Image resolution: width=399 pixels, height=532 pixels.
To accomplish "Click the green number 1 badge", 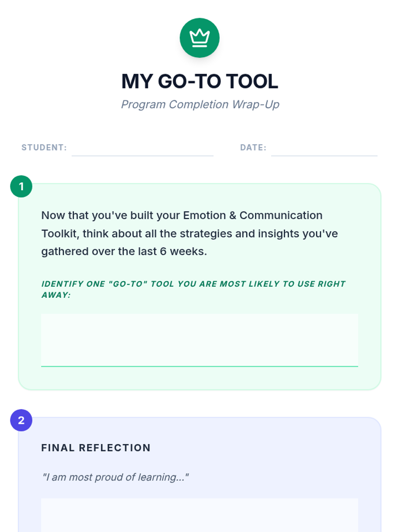I will pyautogui.click(x=21, y=186).
